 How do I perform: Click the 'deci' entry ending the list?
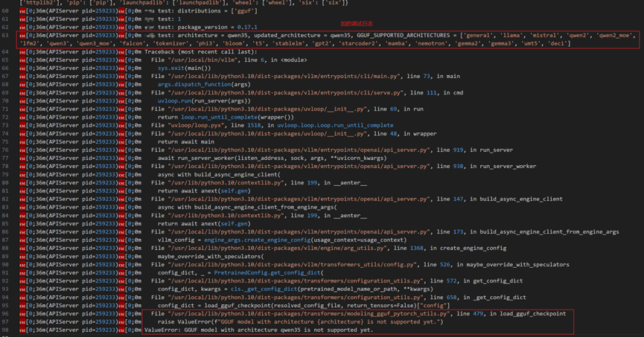[557, 43]
